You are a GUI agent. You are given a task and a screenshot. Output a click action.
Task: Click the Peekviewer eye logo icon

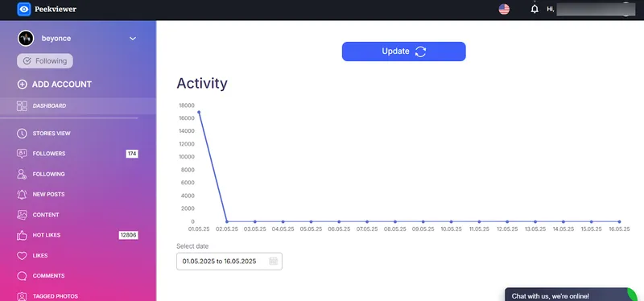24,9
